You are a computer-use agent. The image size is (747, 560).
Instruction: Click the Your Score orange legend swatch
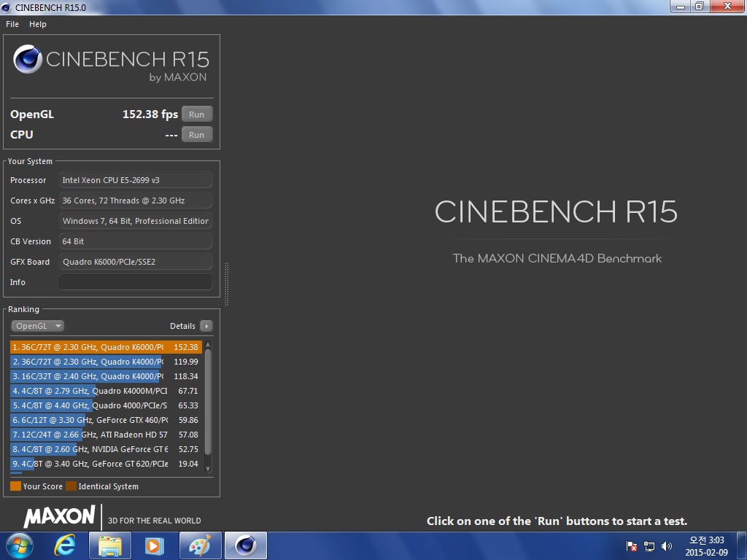16,486
